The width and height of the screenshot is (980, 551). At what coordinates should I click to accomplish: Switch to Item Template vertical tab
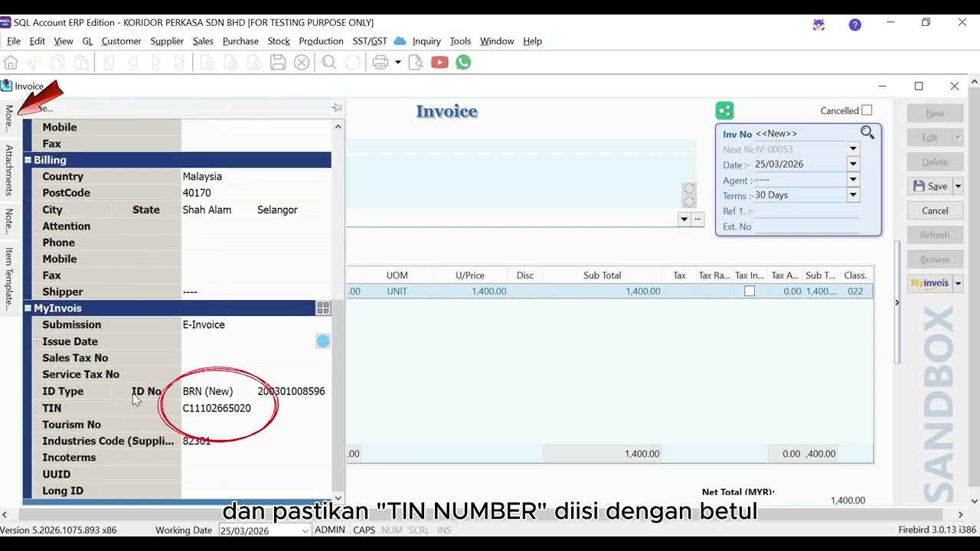(9, 278)
